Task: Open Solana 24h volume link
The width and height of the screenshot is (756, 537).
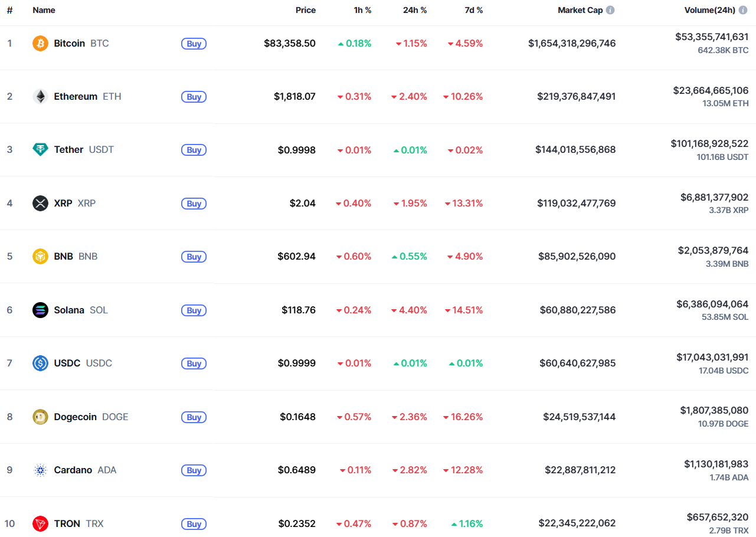Action: tap(712, 304)
